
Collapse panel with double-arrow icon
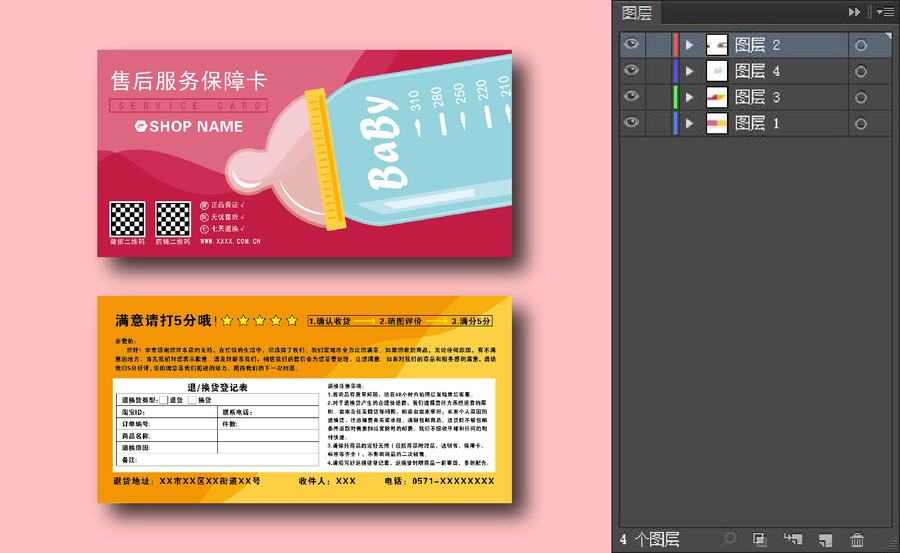854,12
